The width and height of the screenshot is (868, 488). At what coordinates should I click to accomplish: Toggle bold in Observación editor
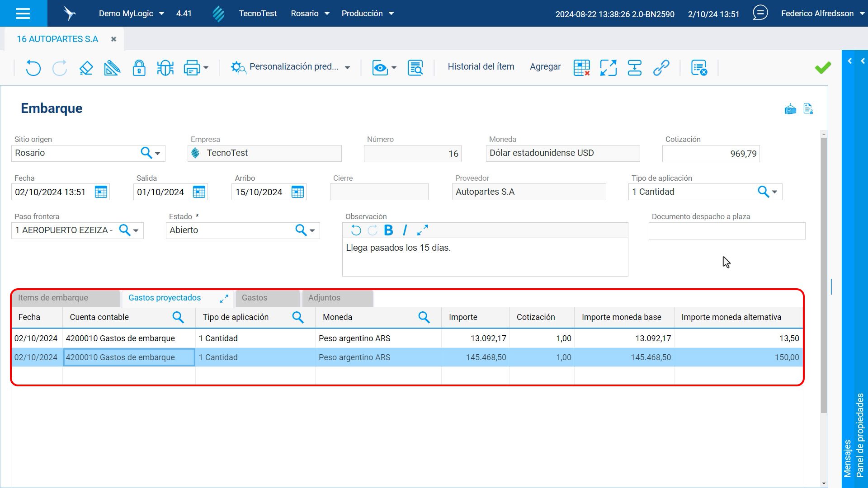pos(388,230)
